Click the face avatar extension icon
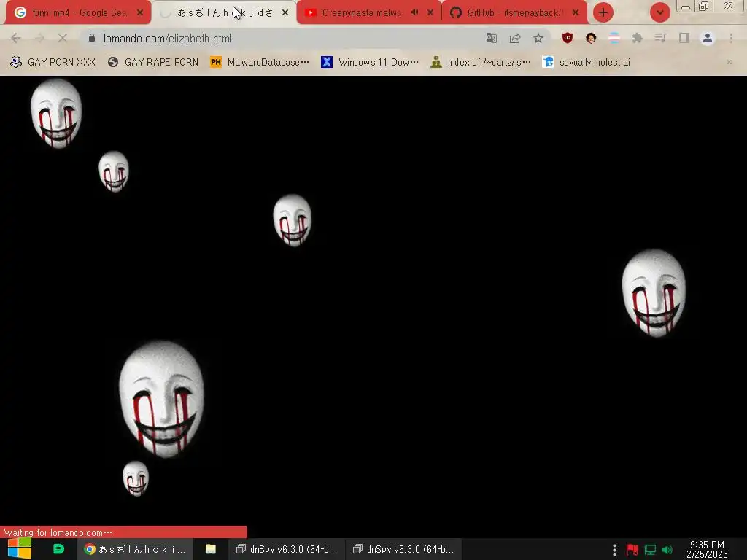 591,38
